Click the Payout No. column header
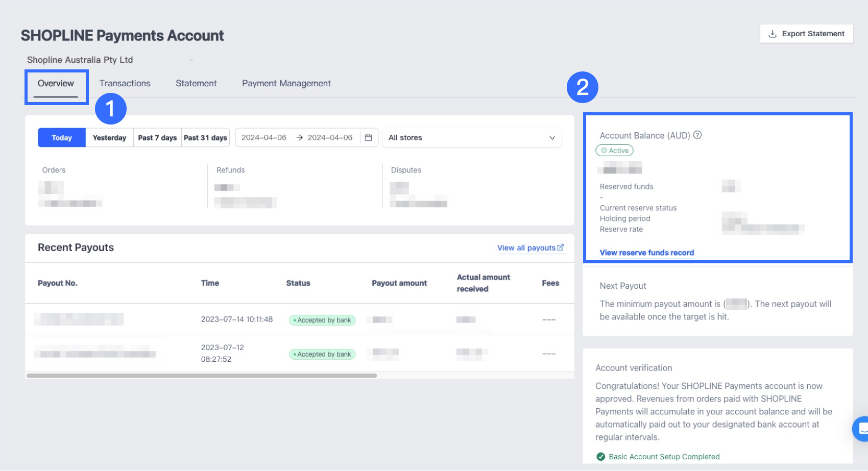 coord(58,283)
